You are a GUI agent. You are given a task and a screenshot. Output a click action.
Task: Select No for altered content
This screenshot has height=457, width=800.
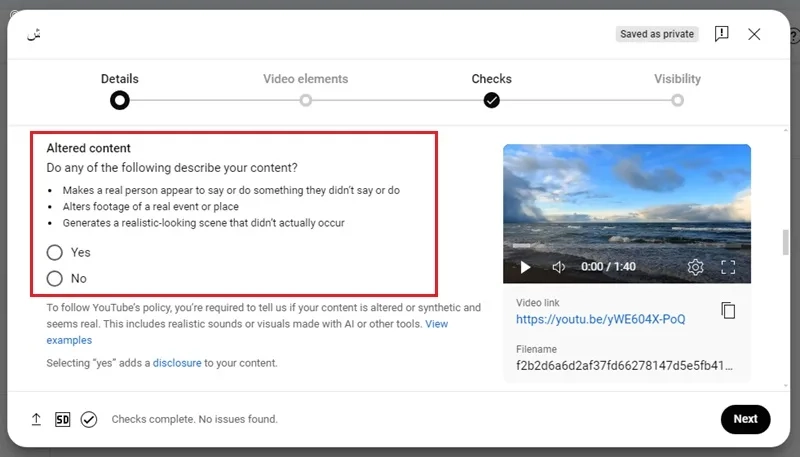pos(55,278)
